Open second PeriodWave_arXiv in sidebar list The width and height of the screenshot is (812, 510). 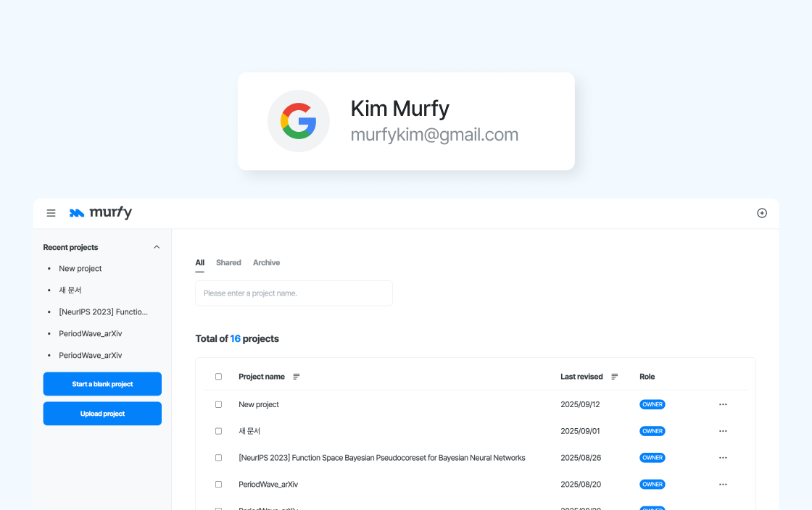coord(91,356)
